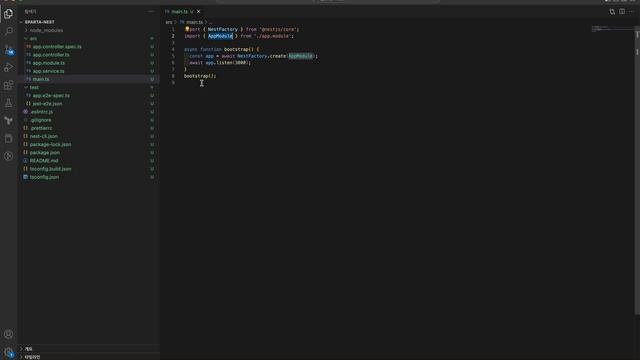Click the lightbulb quick-fix icon on line 1
This screenshot has width=640, height=360.
(x=187, y=29)
